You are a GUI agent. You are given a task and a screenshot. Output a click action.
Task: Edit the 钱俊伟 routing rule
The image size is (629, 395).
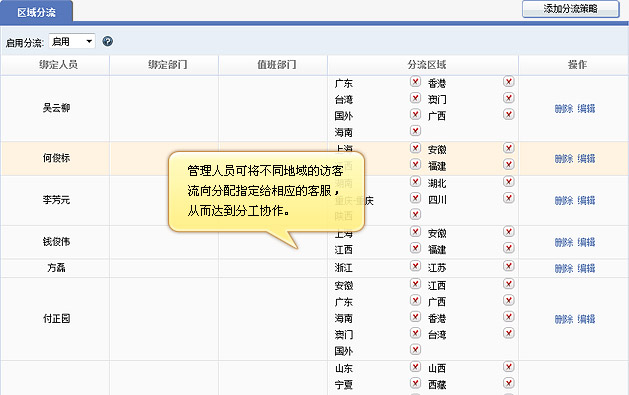(586, 242)
